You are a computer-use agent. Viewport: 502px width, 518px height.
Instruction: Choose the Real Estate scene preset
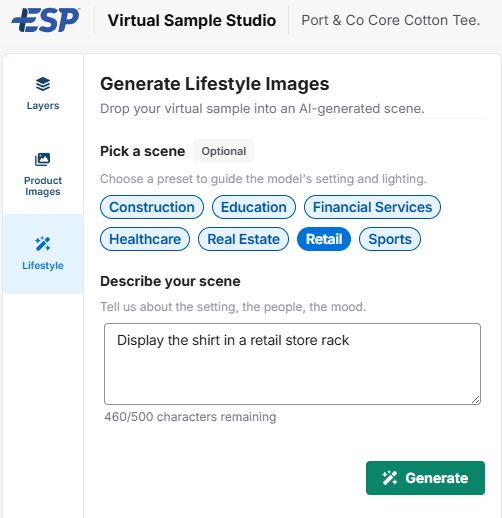pos(243,239)
